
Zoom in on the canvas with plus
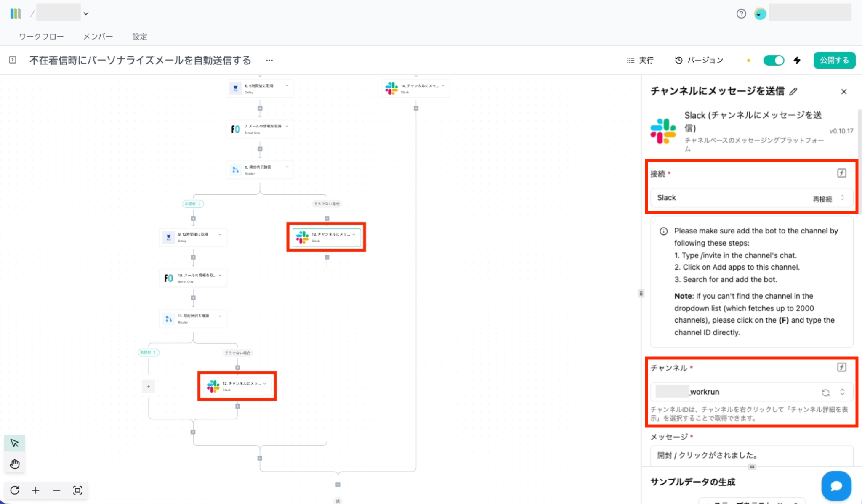click(36, 490)
